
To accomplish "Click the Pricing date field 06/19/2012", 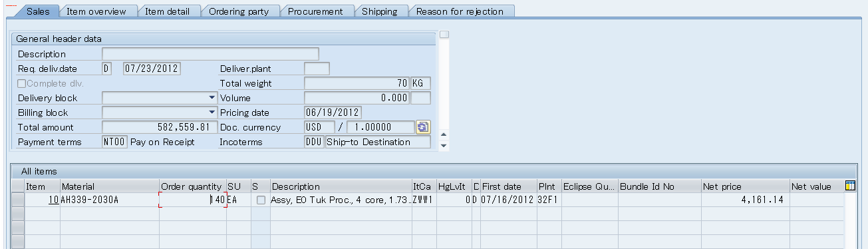I will [x=333, y=113].
